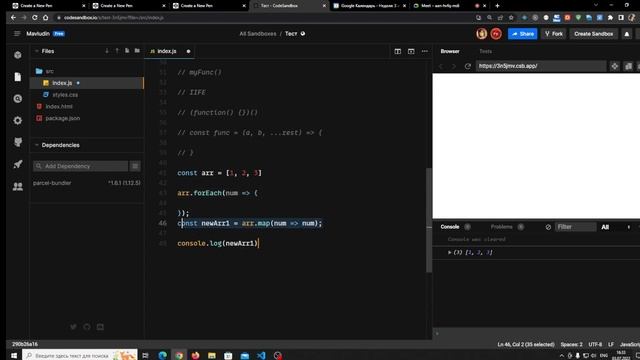
Task: Open Visual Studio Code from the taskbar
Action: coord(261,356)
